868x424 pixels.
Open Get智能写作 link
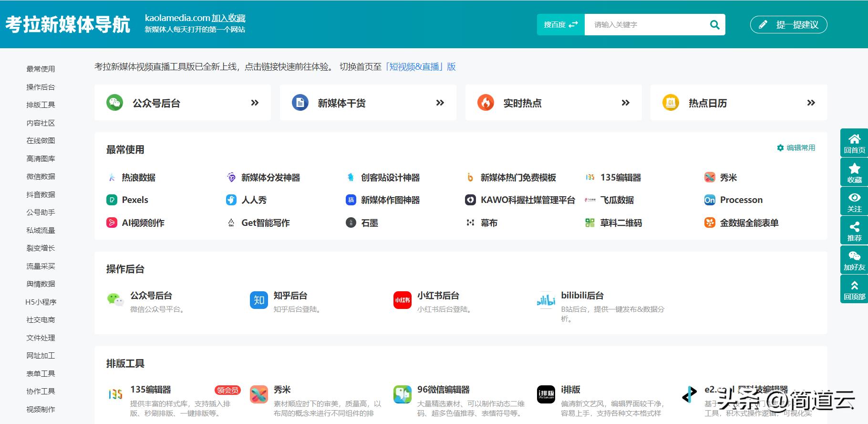[x=266, y=223]
